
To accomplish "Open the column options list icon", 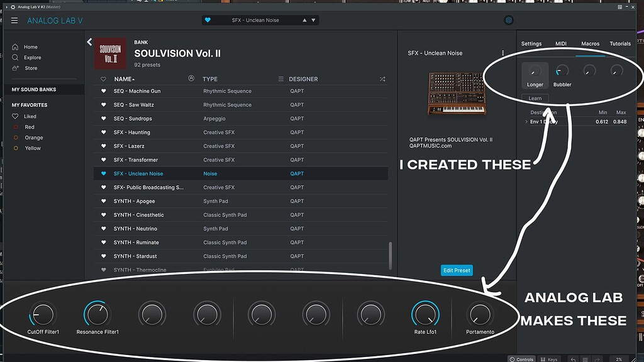I will tap(281, 79).
